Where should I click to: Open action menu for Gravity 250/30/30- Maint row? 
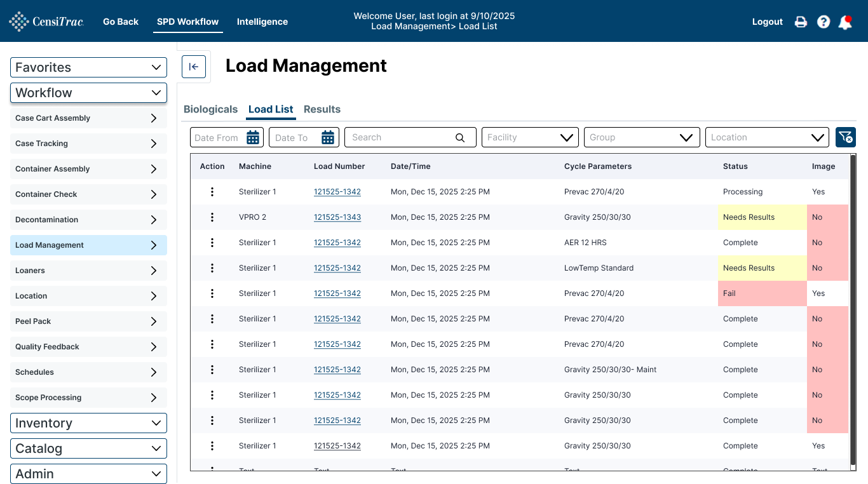[x=212, y=370]
